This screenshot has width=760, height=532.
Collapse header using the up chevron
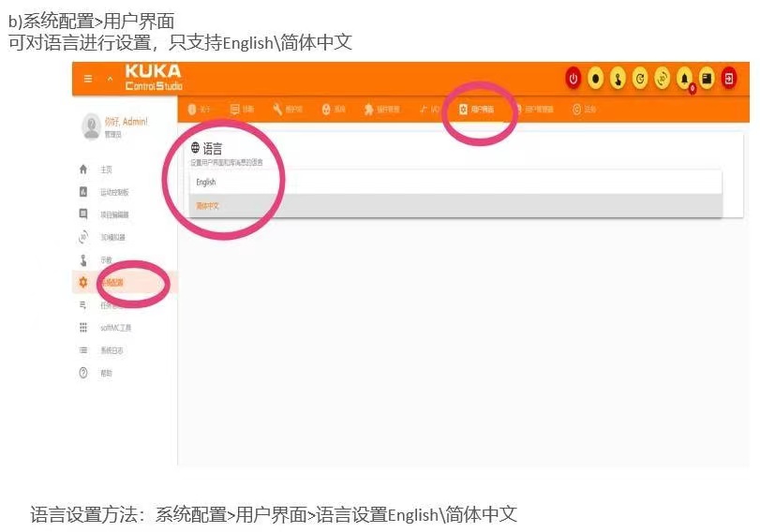click(x=110, y=79)
